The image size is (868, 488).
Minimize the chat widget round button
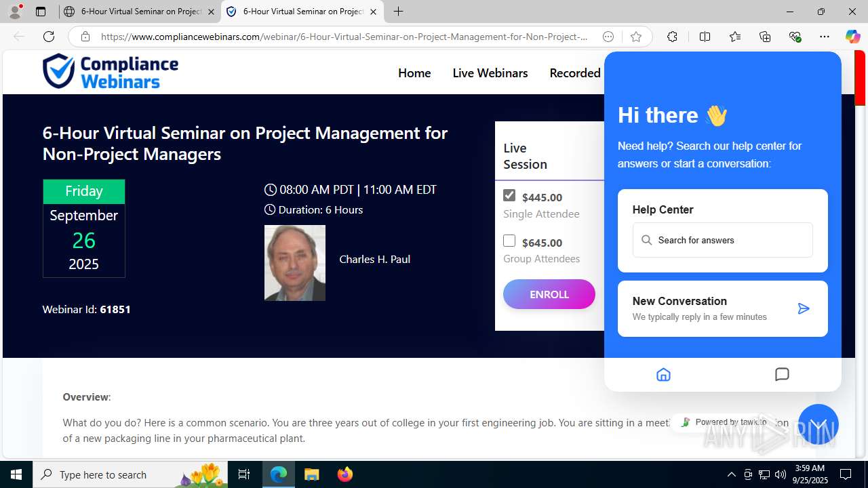(818, 424)
